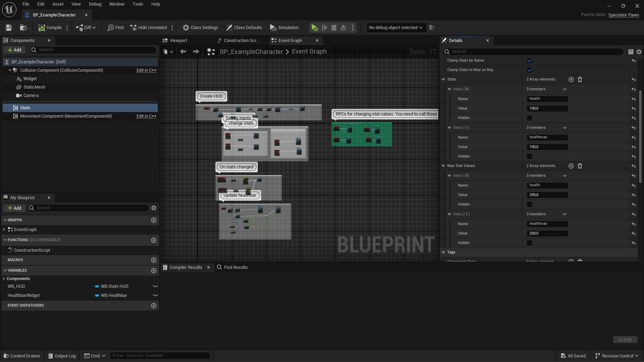The width and height of the screenshot is (644, 362).
Task: Click the Save icon in the toolbar
Action: click(8, 28)
